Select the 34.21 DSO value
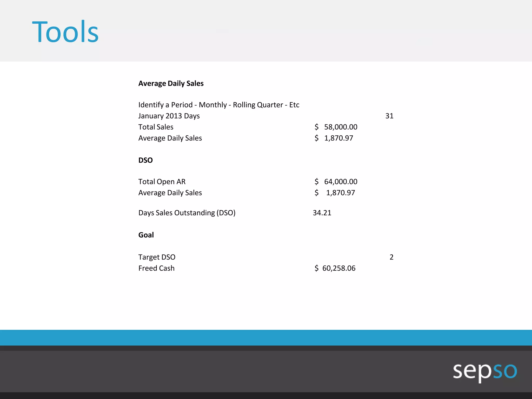Screen dimensions: 532x399 coord(322,213)
